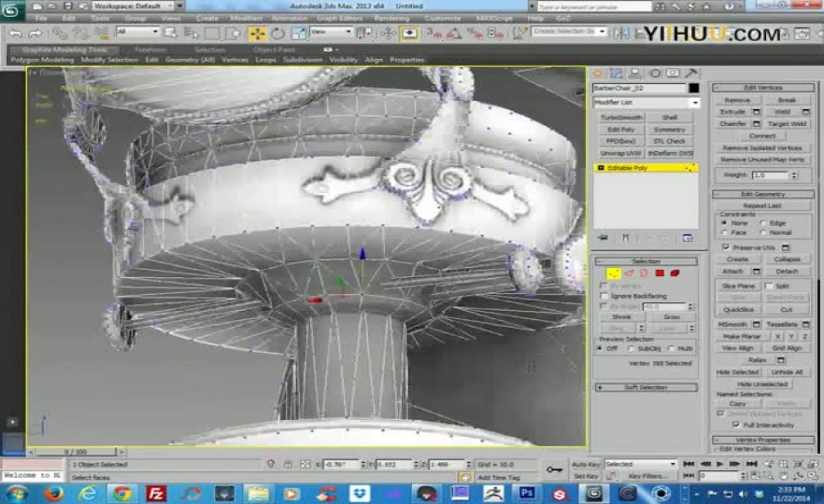Click the Redo arrow in the main toolbar

[36, 34]
